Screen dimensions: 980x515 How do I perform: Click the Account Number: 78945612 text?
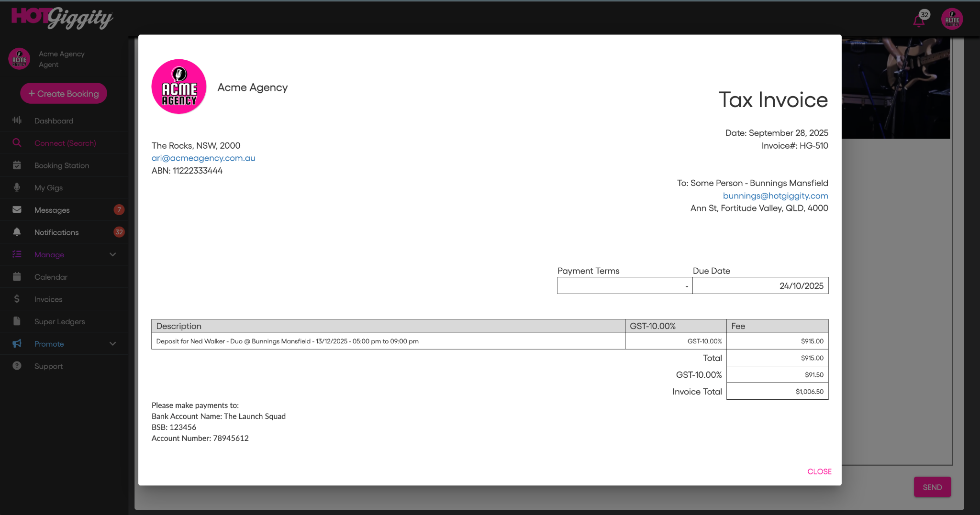(x=200, y=438)
